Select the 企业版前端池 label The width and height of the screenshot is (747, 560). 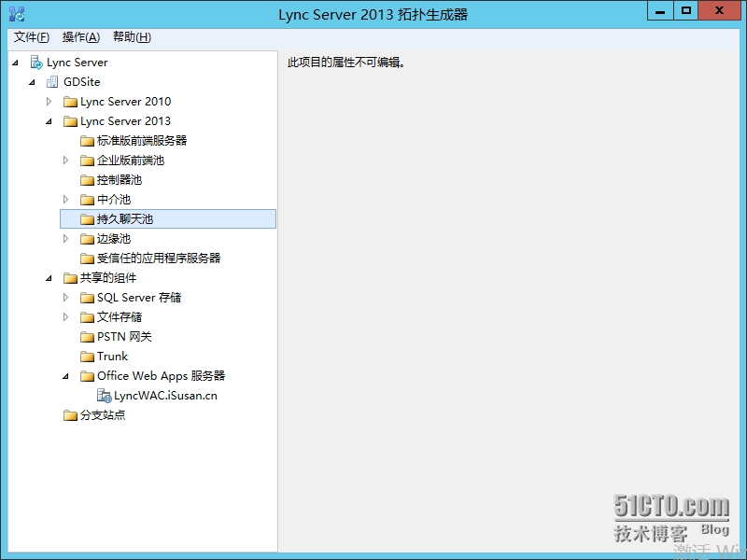click(x=131, y=161)
